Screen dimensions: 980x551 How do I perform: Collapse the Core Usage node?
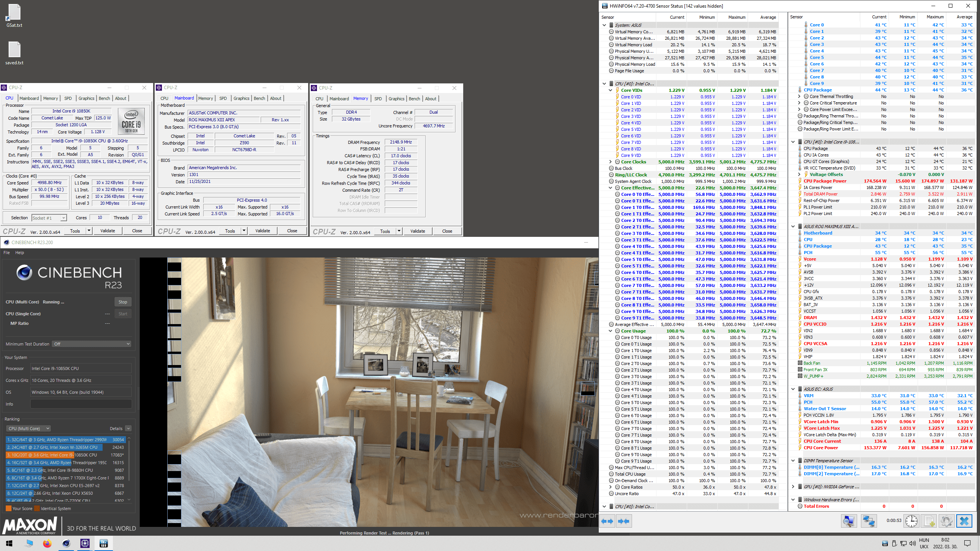coord(611,331)
